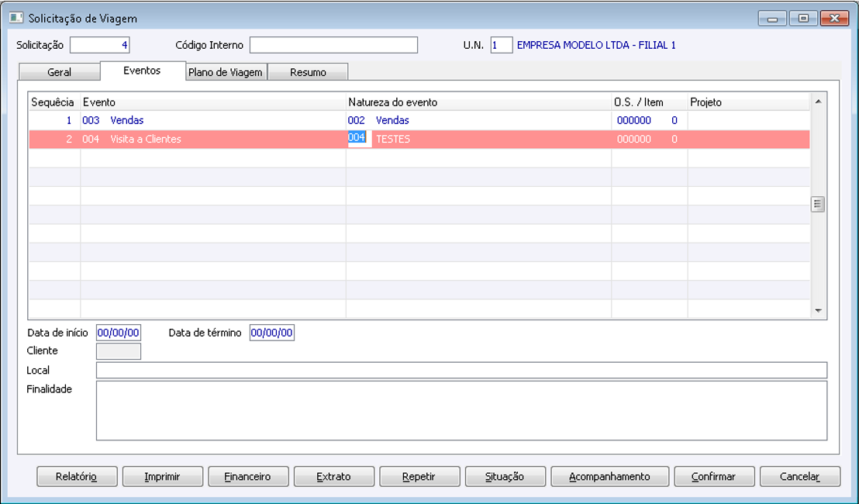Viewport: 859px width, 504px height.
Task: Click the U.N. code field
Action: click(502, 45)
